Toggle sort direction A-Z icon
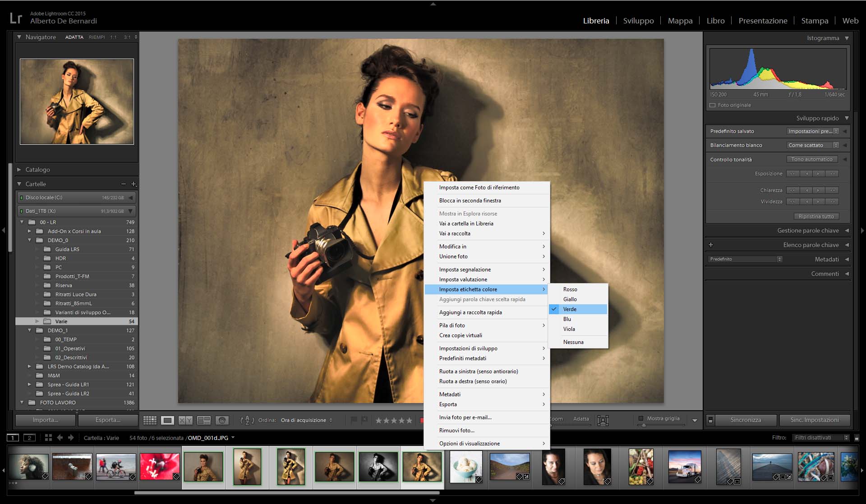This screenshot has height=504, width=866. coord(247,420)
